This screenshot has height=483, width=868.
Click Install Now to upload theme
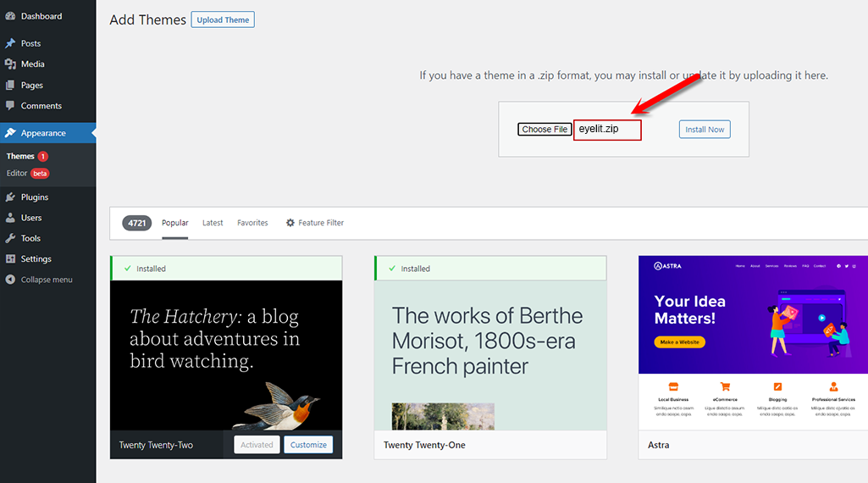click(705, 130)
